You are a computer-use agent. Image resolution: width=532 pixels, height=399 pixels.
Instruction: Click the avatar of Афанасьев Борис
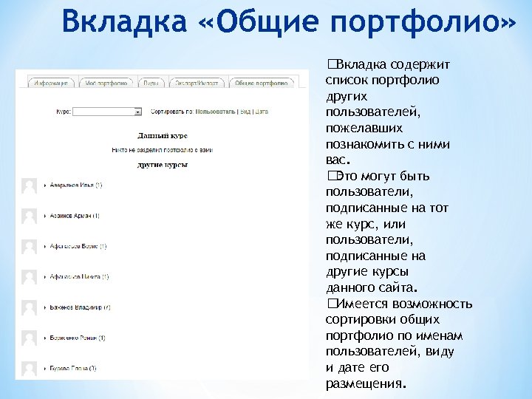coord(29,247)
